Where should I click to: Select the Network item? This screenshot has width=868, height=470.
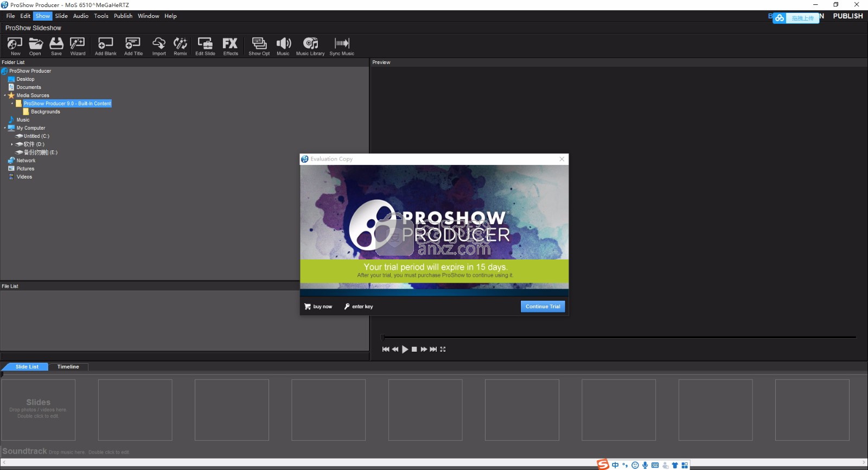(22, 161)
